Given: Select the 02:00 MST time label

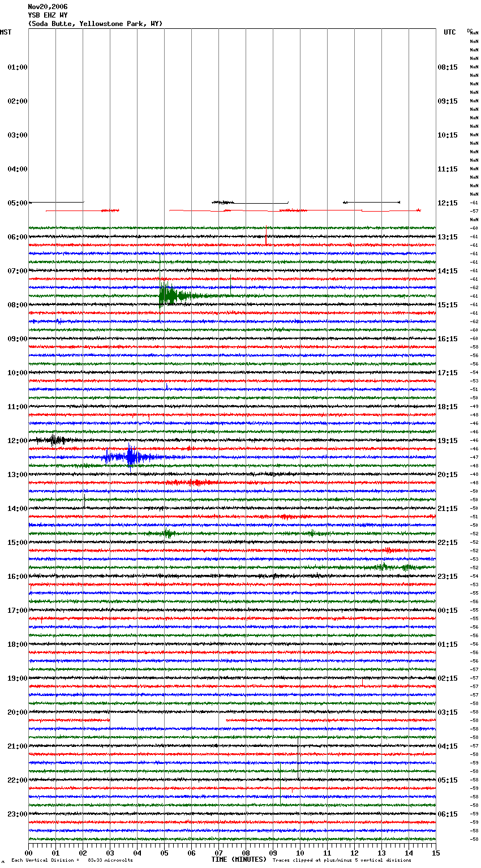Looking at the screenshot, I should [x=18, y=101].
